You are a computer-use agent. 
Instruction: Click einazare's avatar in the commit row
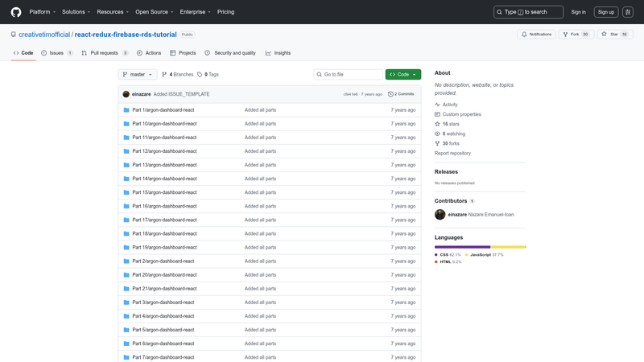126,94
